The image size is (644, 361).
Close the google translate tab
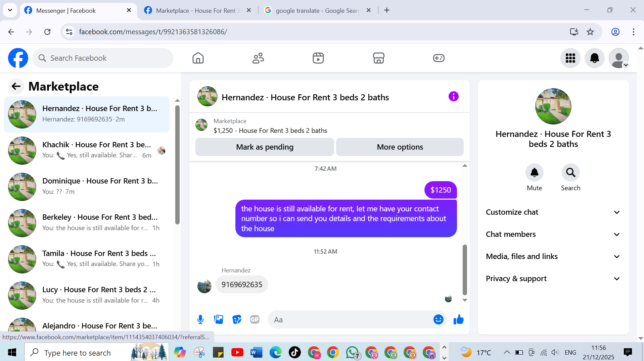(x=368, y=10)
